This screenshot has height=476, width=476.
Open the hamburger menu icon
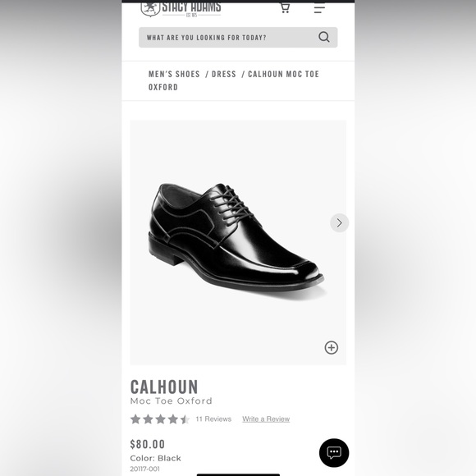[x=319, y=8]
